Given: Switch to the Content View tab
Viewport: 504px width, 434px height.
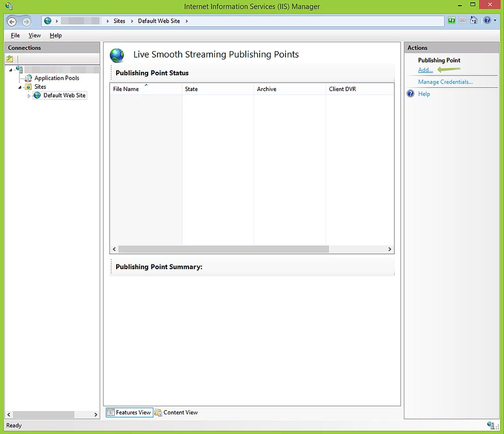Looking at the screenshot, I should (177, 412).
